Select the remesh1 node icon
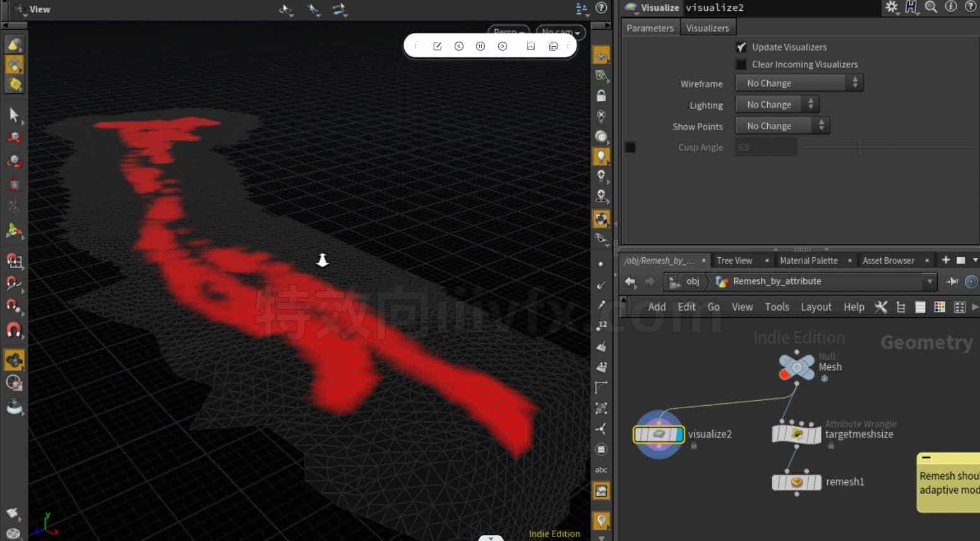This screenshot has width=980, height=541. [x=797, y=482]
